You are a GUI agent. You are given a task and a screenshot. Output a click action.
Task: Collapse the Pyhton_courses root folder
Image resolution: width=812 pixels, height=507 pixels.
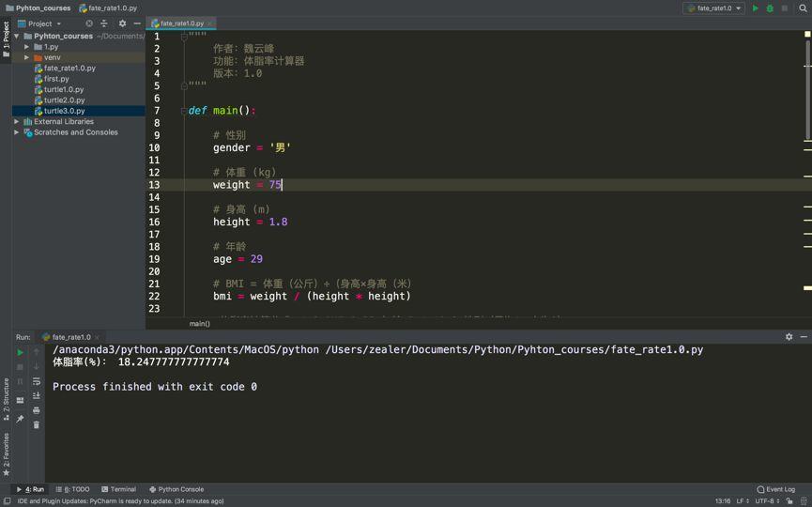[17, 36]
